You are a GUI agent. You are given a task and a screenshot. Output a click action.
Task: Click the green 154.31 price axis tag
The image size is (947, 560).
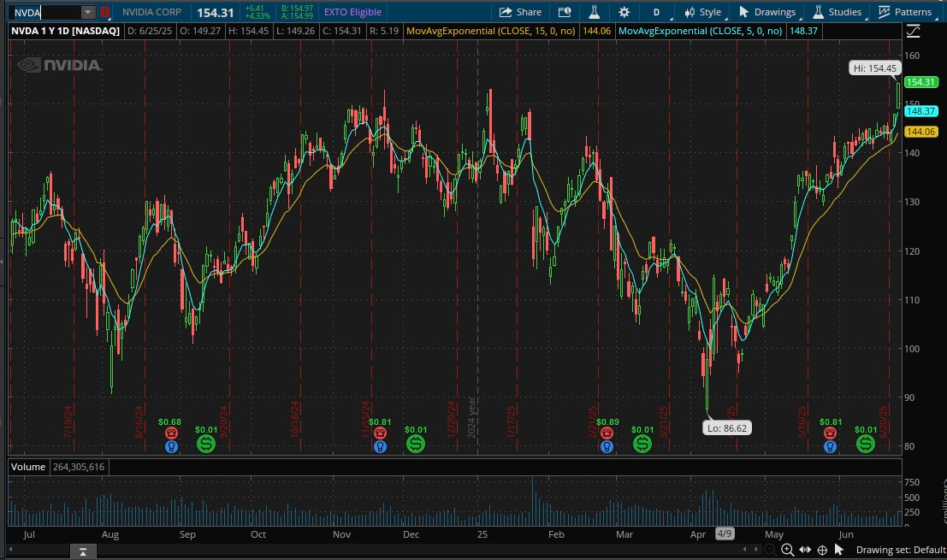pyautogui.click(x=920, y=82)
